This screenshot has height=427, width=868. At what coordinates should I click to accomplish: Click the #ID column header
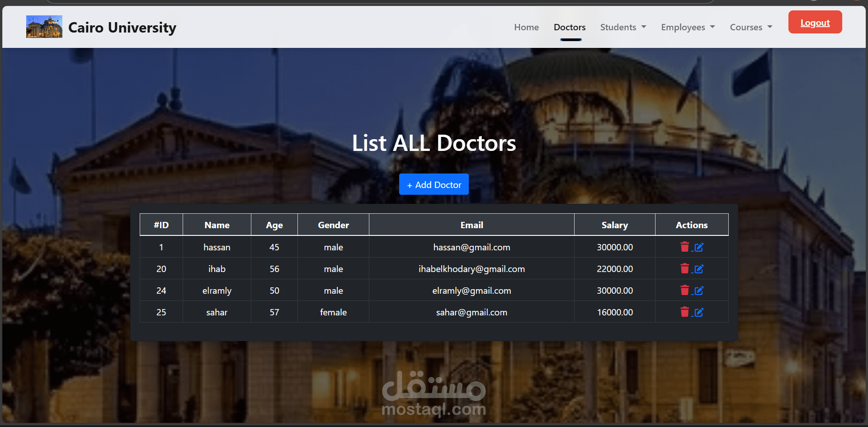(161, 225)
